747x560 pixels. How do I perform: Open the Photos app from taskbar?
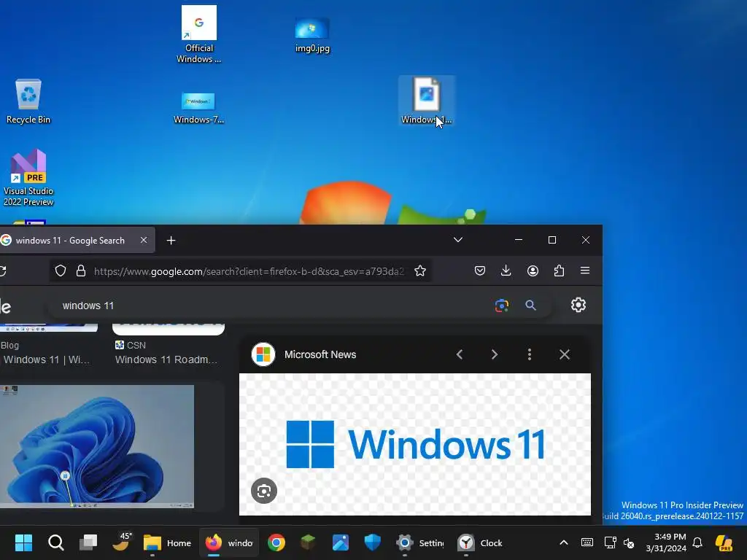click(x=340, y=542)
